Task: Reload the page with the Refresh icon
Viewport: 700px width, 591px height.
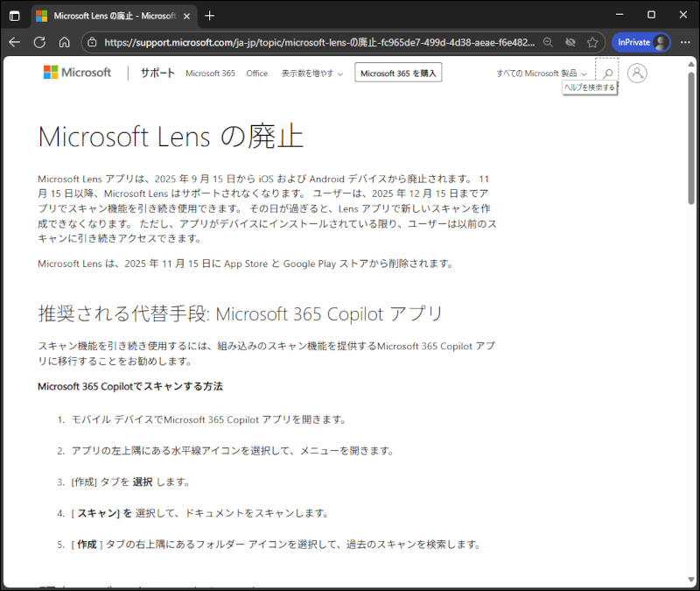Action: click(x=39, y=42)
